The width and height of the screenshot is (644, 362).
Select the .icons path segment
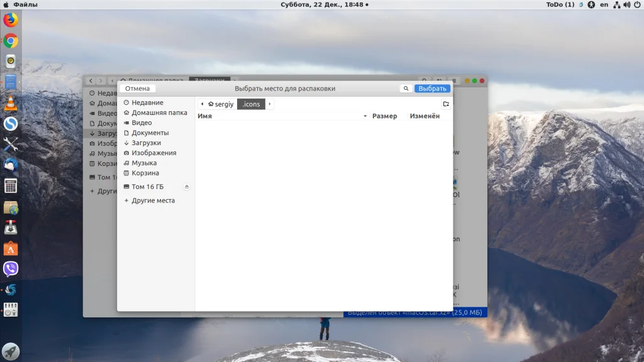251,104
